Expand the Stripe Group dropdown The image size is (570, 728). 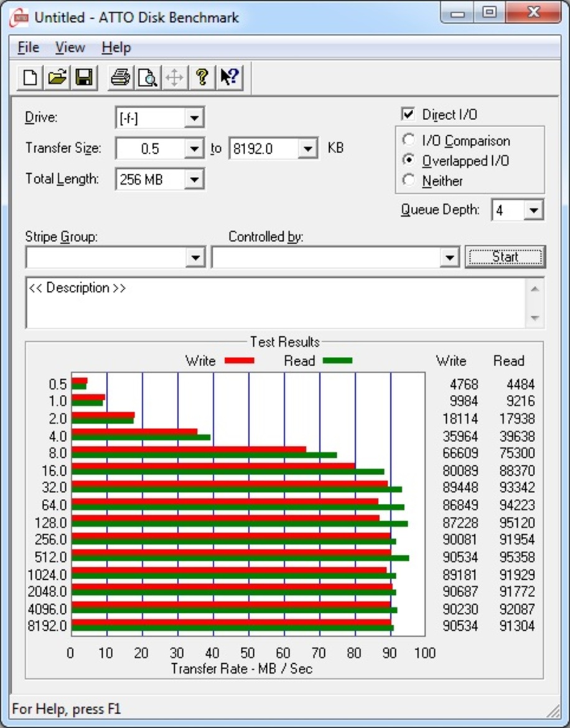[x=195, y=257]
